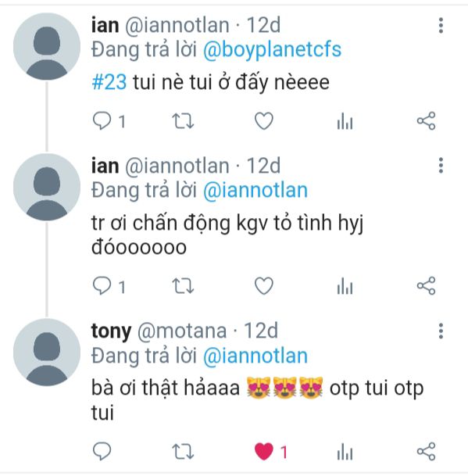
Task: Open the @boyplanetcfs mention link
Action: click(272, 49)
